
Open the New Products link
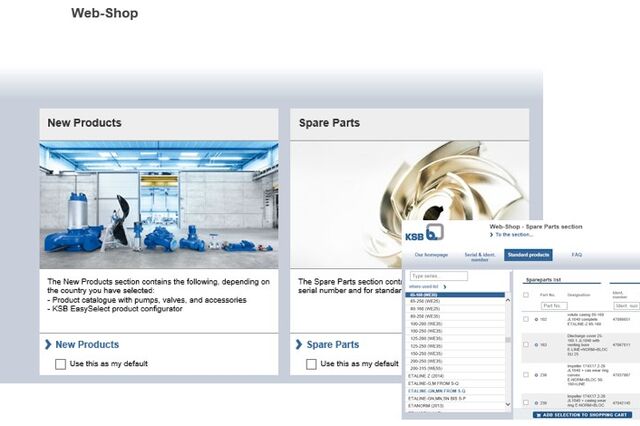tap(87, 345)
